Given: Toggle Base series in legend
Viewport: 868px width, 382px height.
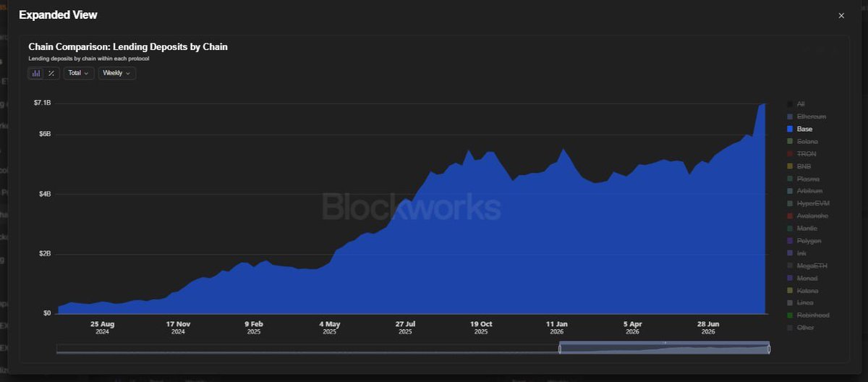Looking at the screenshot, I should 799,129.
